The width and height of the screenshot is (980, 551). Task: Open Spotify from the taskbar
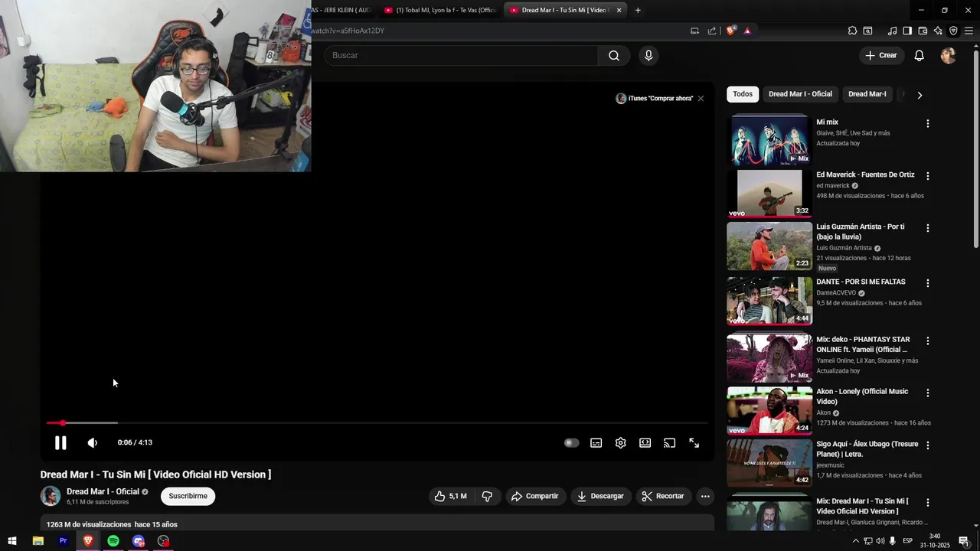tap(113, 541)
